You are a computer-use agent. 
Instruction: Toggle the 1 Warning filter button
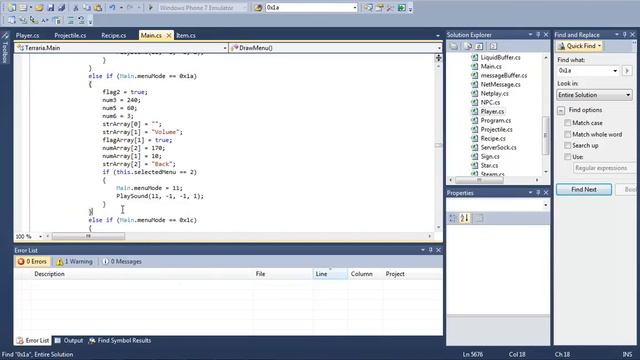74,262
